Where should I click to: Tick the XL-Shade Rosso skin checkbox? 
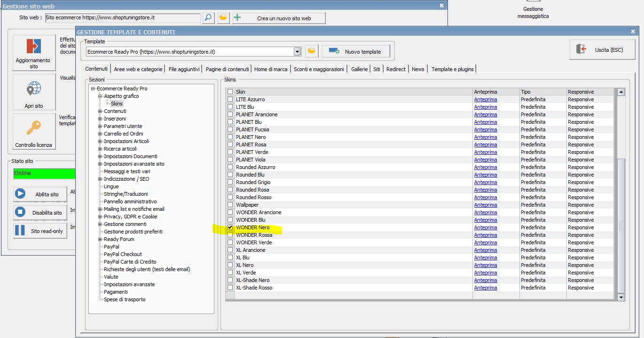[x=230, y=288]
